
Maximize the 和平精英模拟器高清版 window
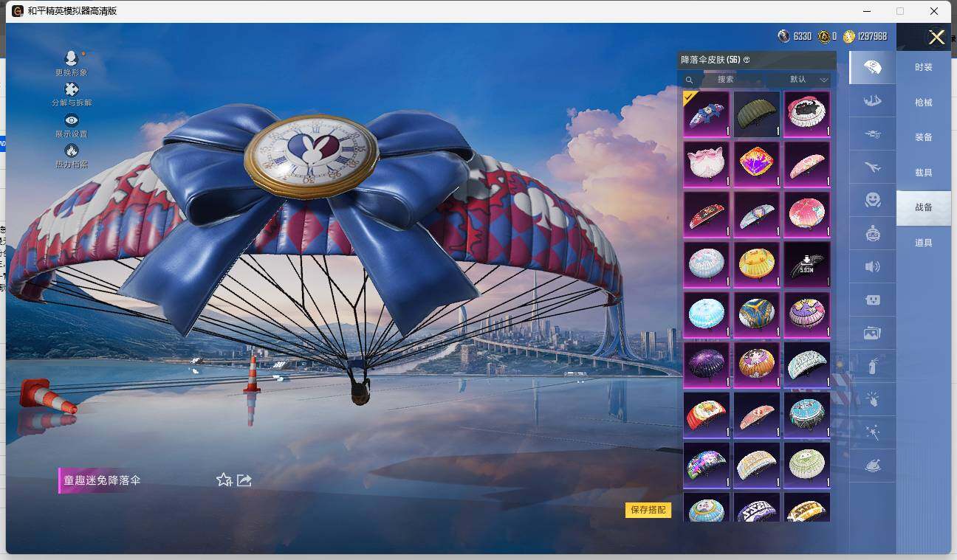(x=900, y=11)
